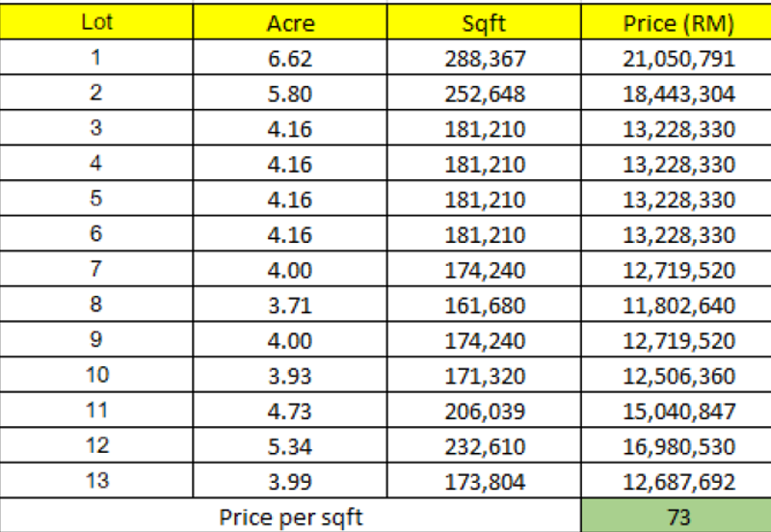
Task: Select price cell 12,687,692
Action: (678, 482)
